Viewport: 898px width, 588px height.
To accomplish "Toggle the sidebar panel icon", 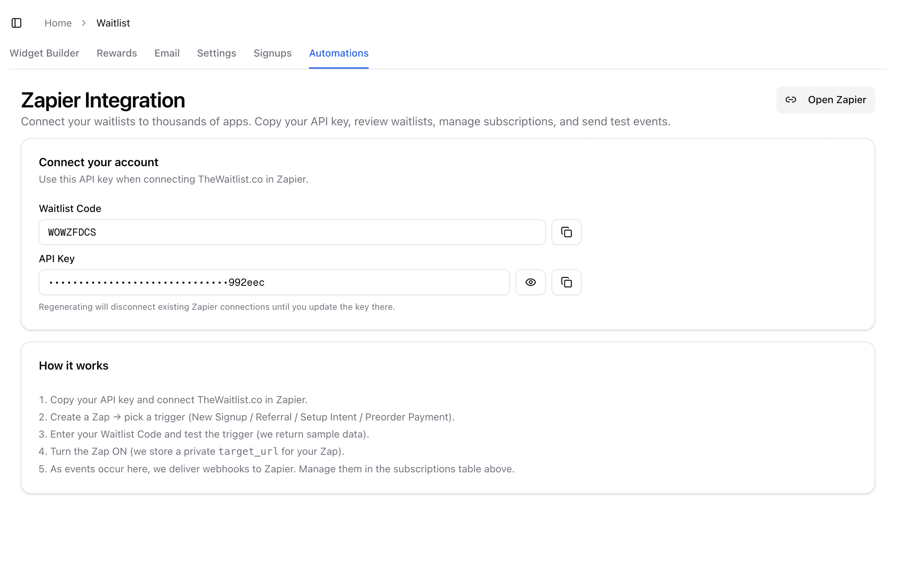I will point(16,23).
